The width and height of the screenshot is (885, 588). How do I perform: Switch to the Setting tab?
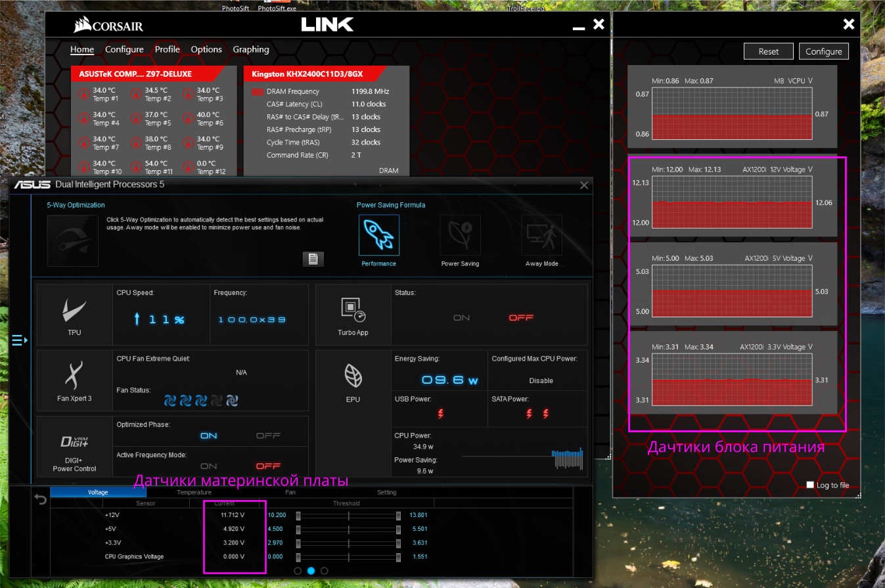pos(386,492)
